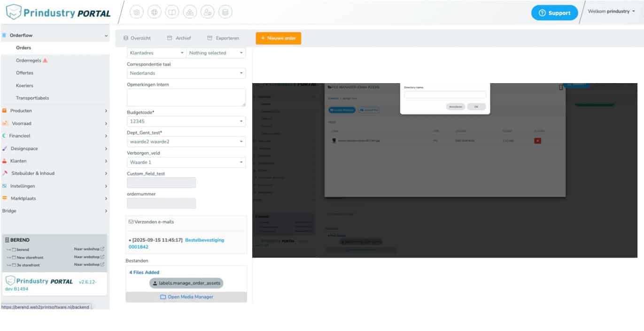644x331 pixels.
Task: Click the Prindustry Portal logo at top
Action: [58, 13]
